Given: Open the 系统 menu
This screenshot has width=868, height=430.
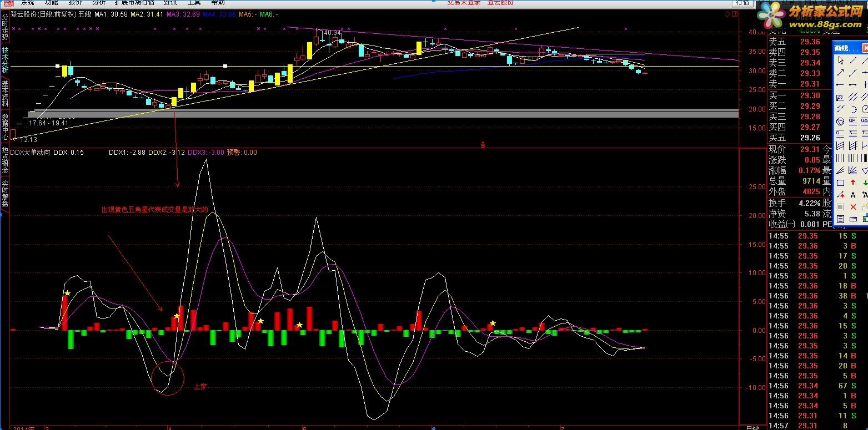Looking at the screenshot, I should pyautogui.click(x=28, y=3).
